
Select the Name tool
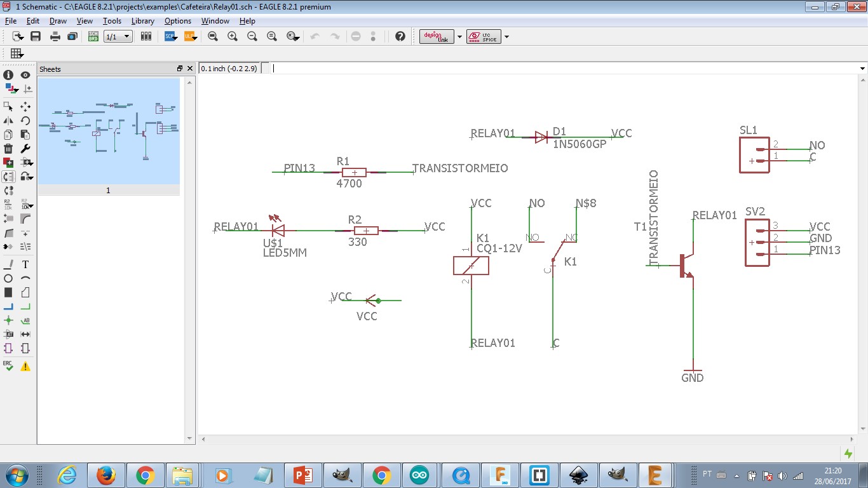(x=8, y=204)
